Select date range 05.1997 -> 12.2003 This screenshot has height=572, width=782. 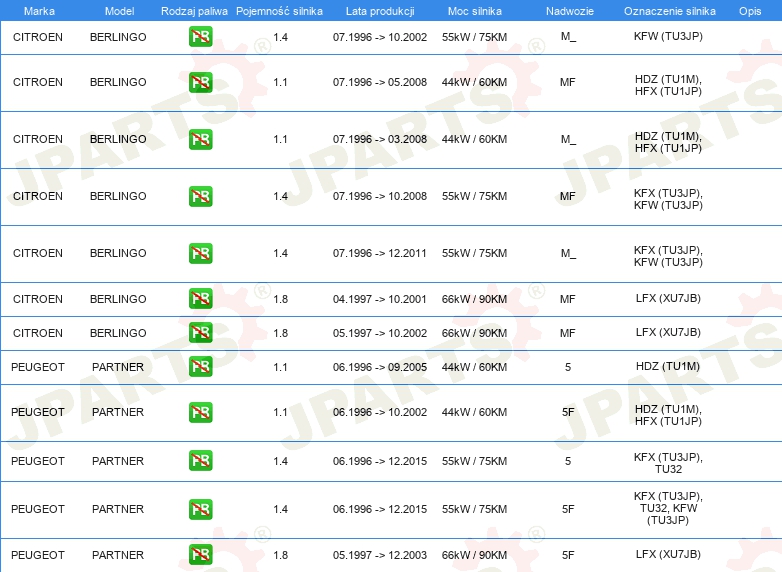pos(380,555)
